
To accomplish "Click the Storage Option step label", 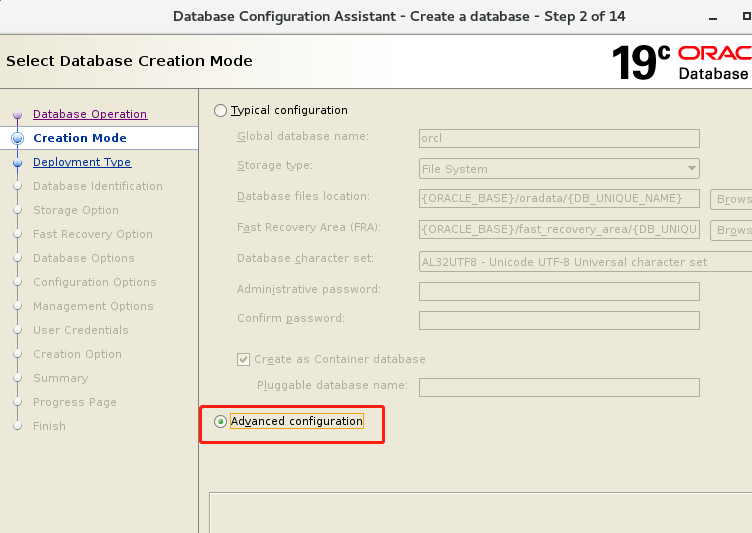I will pyautogui.click(x=76, y=210).
